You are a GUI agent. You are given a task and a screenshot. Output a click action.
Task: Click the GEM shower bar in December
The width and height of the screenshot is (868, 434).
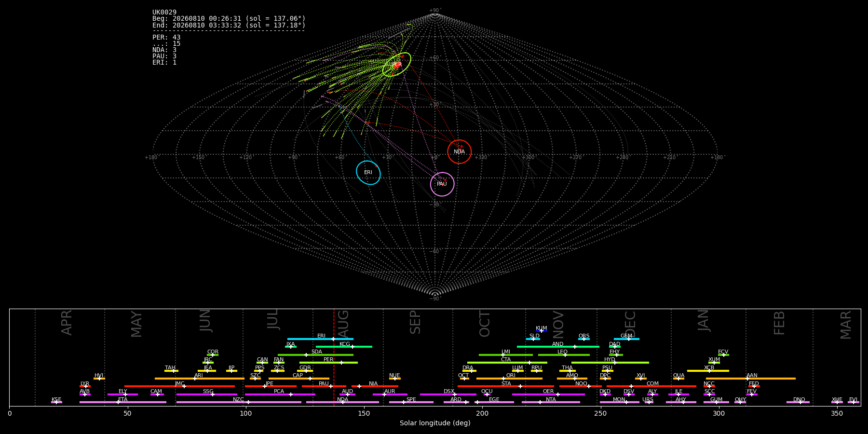pyautogui.click(x=626, y=339)
